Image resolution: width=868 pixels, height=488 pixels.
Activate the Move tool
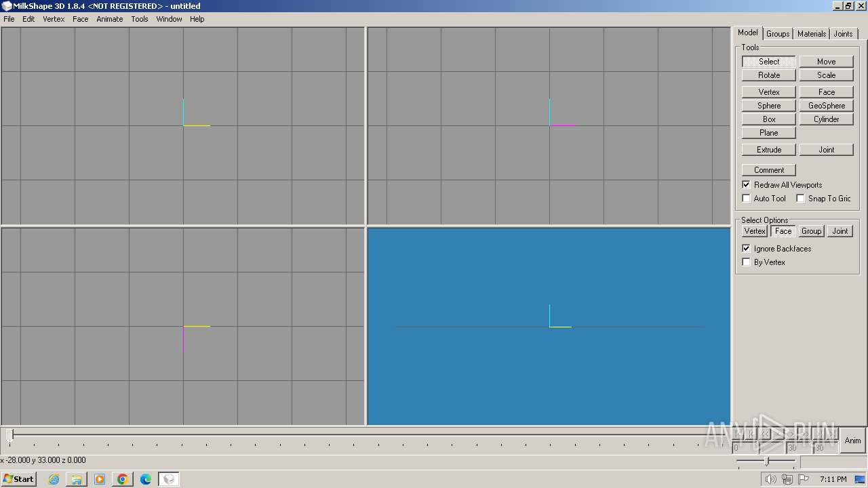tap(826, 61)
